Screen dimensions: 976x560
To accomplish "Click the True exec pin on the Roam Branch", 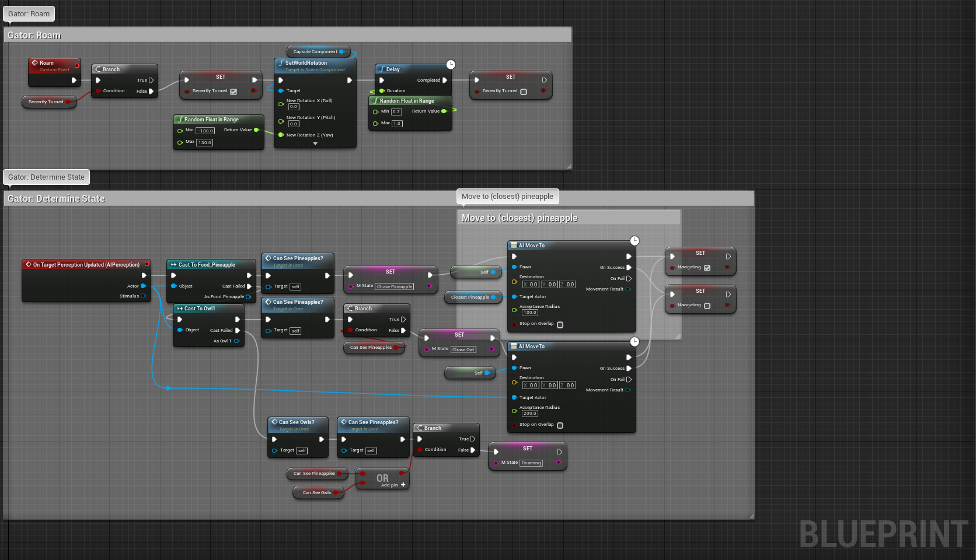I will (151, 80).
